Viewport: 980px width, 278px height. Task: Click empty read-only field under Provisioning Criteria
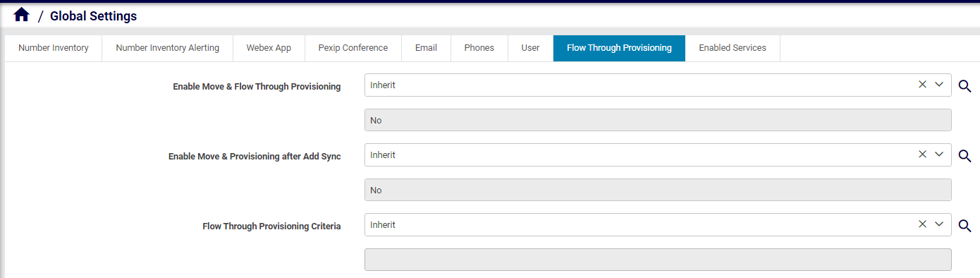658,260
